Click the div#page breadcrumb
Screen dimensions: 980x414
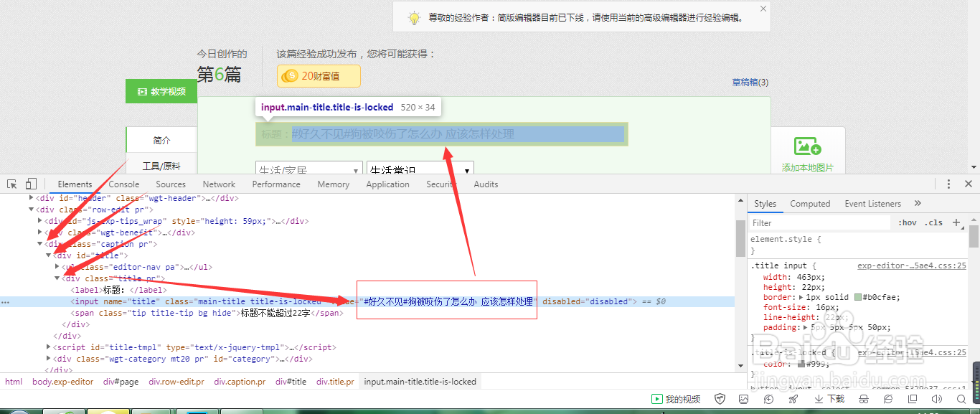tap(121, 382)
